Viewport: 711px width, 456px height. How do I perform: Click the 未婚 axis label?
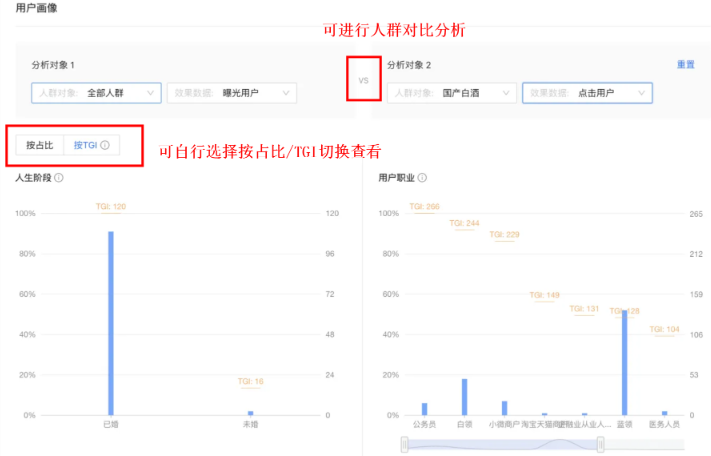[x=250, y=425]
